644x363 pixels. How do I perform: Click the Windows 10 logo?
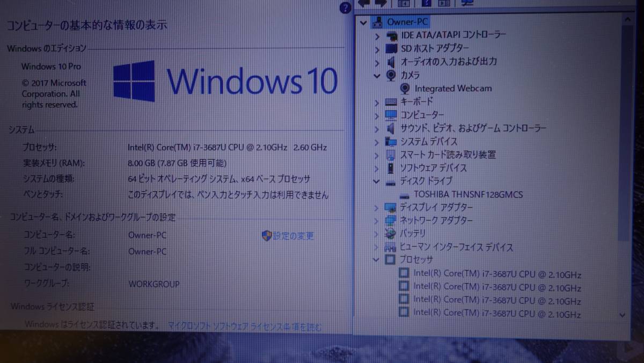pos(225,81)
